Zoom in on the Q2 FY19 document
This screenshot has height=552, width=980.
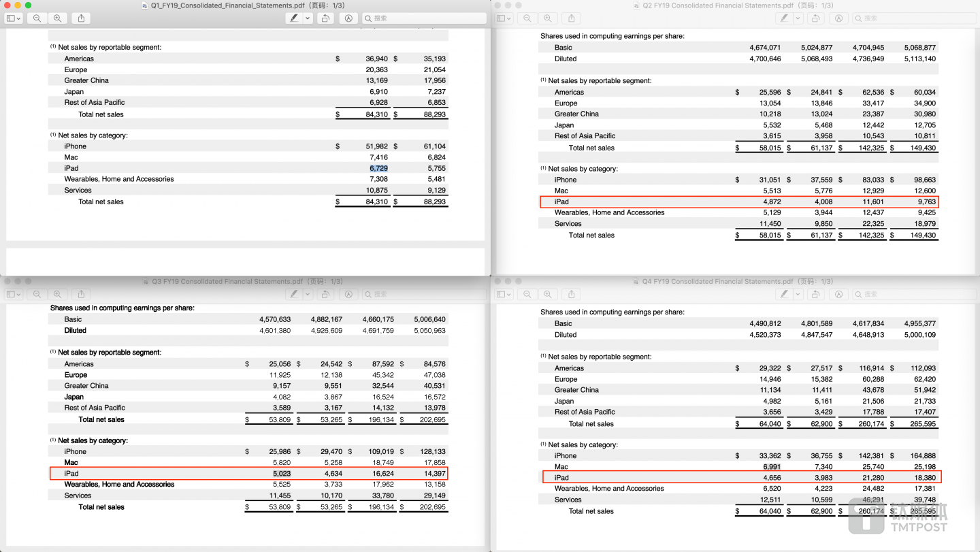click(547, 18)
